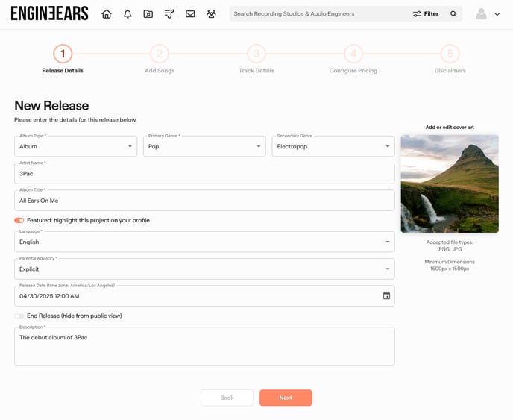Go to step 4 Configure Pricing
The image size is (513, 420).
click(353, 54)
